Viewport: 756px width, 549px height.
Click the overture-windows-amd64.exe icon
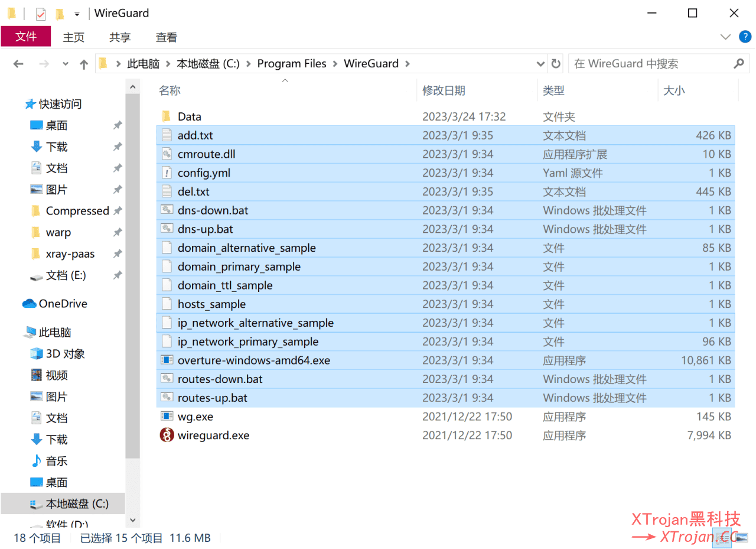[x=167, y=360]
